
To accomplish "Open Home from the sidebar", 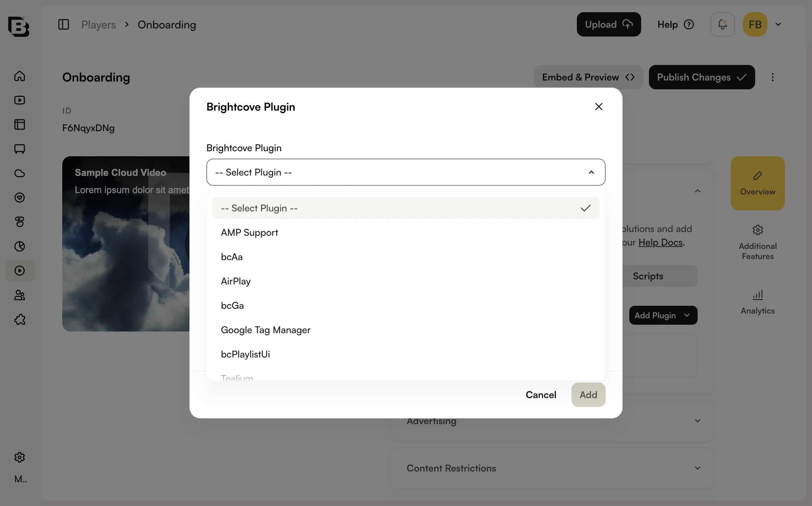I will tap(20, 76).
